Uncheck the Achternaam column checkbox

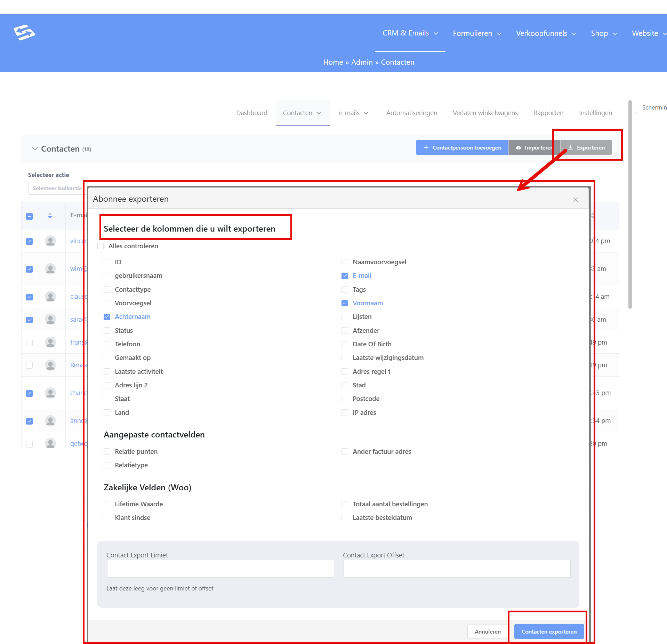(x=107, y=317)
